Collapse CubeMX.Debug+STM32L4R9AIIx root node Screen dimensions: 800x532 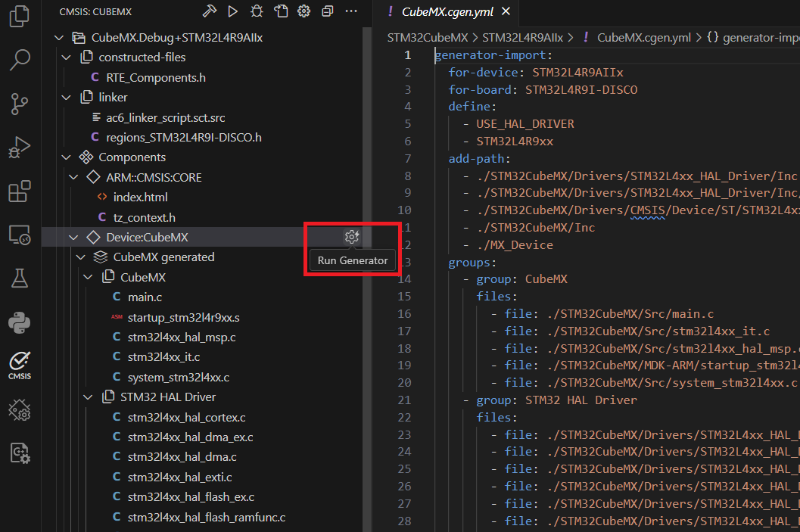[59, 38]
